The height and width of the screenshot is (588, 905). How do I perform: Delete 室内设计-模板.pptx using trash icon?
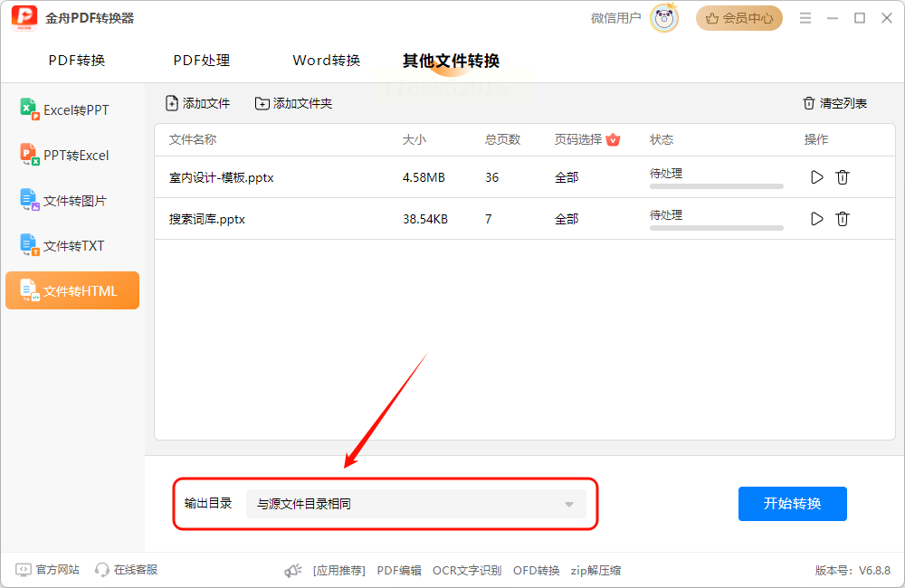[x=842, y=177]
